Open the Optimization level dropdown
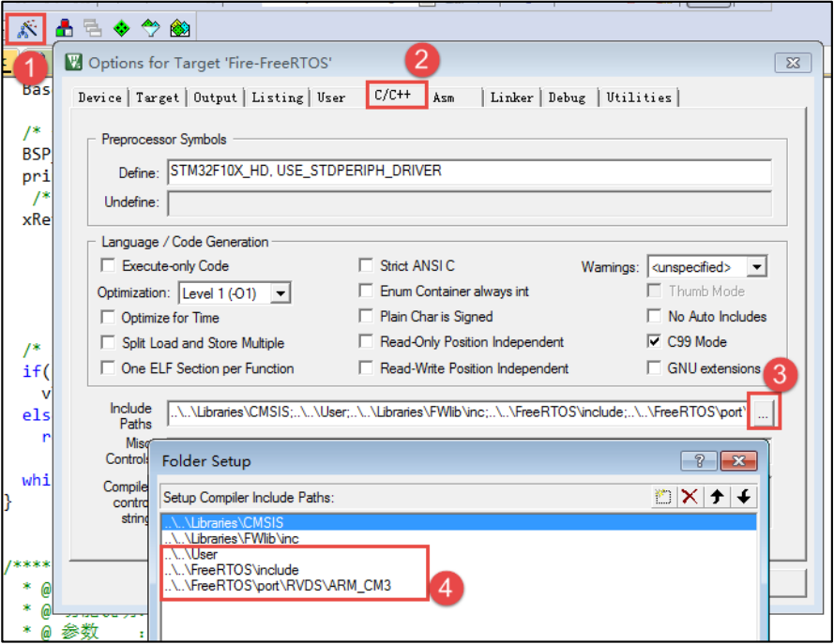The width and height of the screenshot is (834, 644). click(281, 292)
